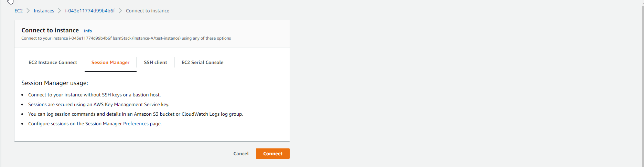Click the EC2 breadcrumb link
Image resolution: width=644 pixels, height=167 pixels.
(19, 11)
